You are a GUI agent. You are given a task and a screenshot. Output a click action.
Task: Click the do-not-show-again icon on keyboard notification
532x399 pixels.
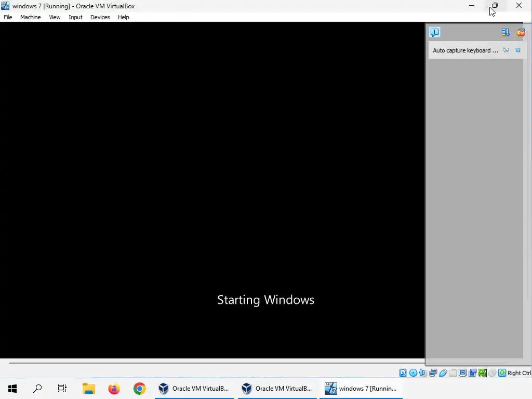click(506, 50)
